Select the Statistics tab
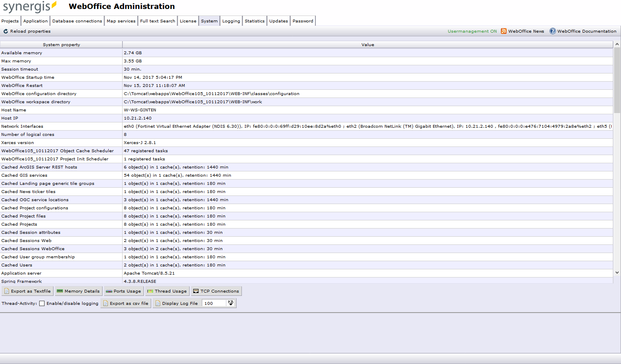 coord(254,20)
